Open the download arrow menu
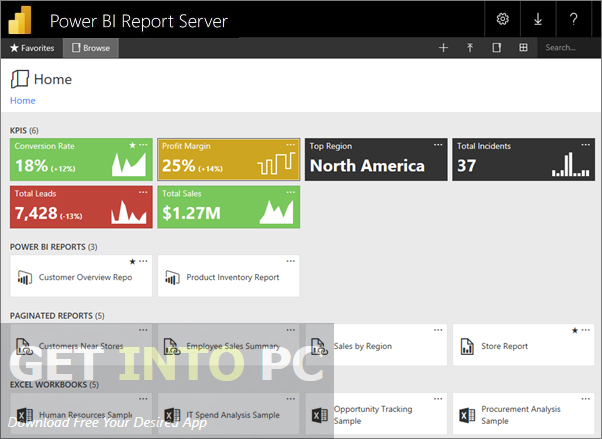 tap(538, 19)
